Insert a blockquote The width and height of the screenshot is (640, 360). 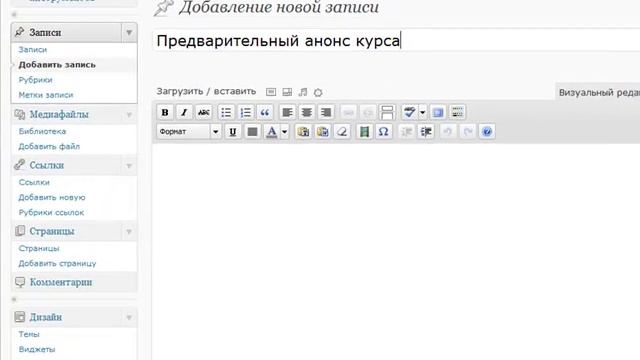265,112
